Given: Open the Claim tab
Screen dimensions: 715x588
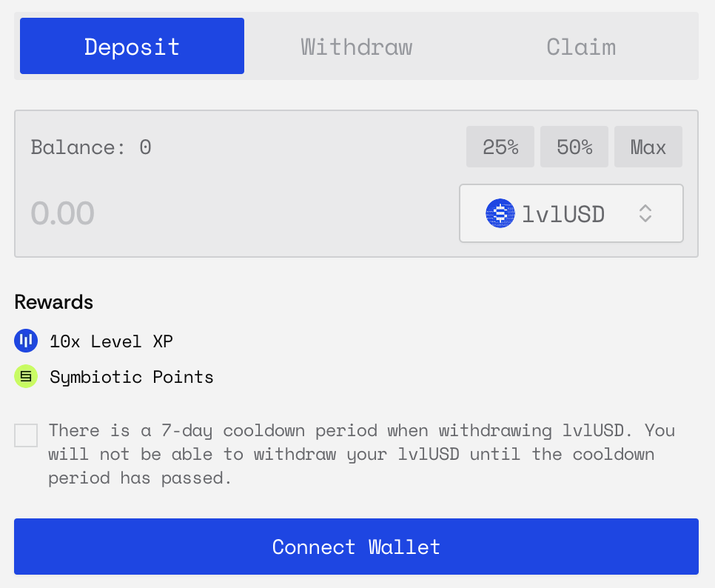Looking at the screenshot, I should click(x=581, y=47).
